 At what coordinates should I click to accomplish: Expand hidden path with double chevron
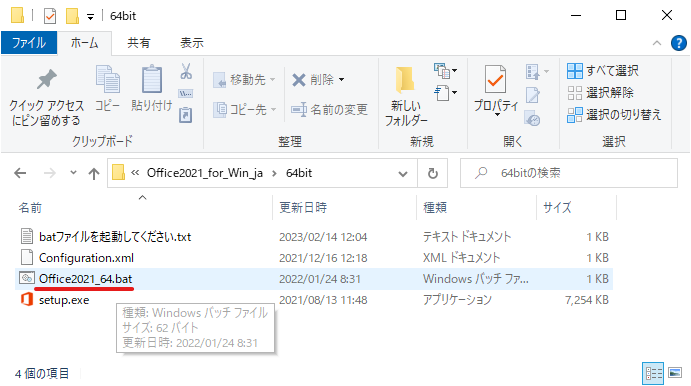click(135, 173)
